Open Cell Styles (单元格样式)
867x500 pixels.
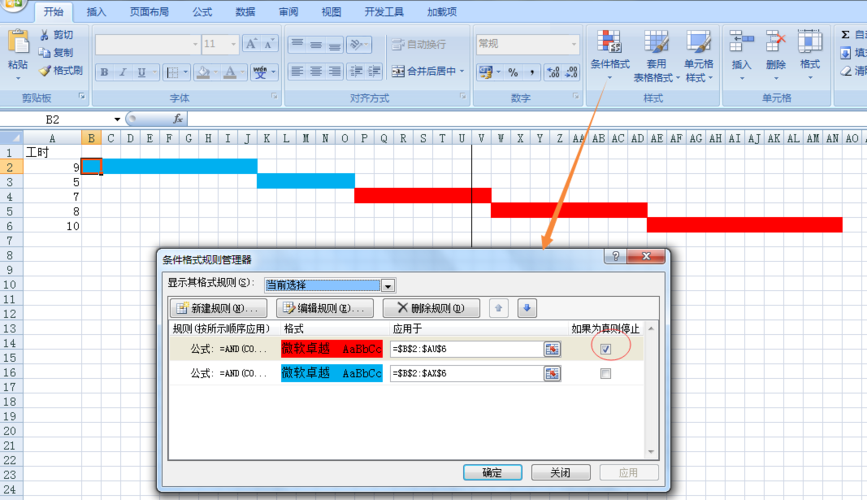pos(699,55)
